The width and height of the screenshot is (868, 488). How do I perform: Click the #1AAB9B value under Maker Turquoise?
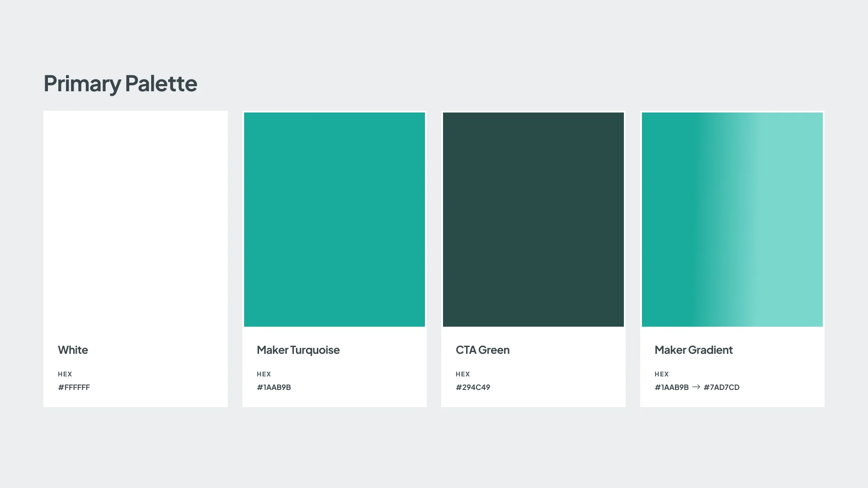pyautogui.click(x=274, y=387)
